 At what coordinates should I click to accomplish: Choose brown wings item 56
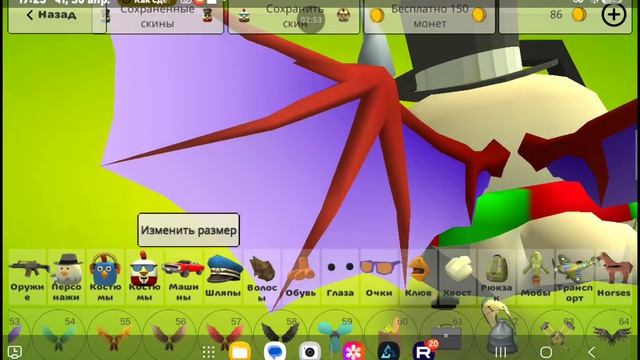[x=169, y=336]
